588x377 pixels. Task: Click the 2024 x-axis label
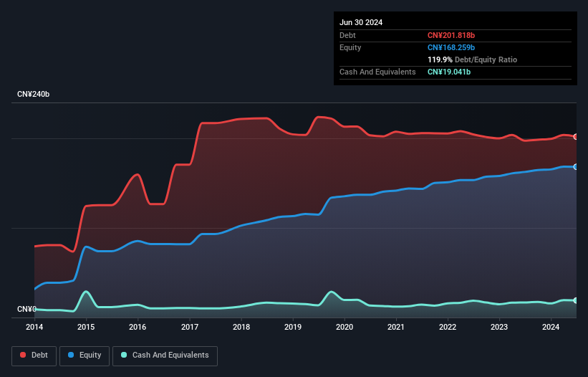coord(551,327)
